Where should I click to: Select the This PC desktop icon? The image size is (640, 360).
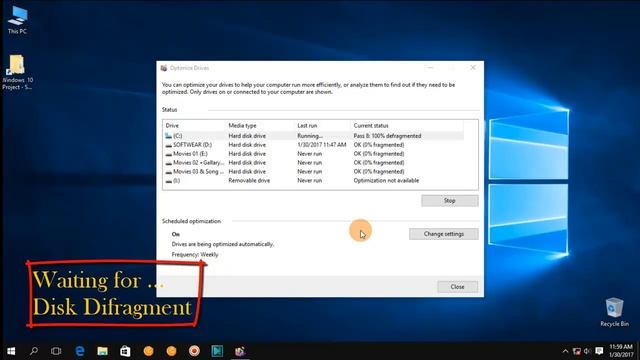click(17, 20)
